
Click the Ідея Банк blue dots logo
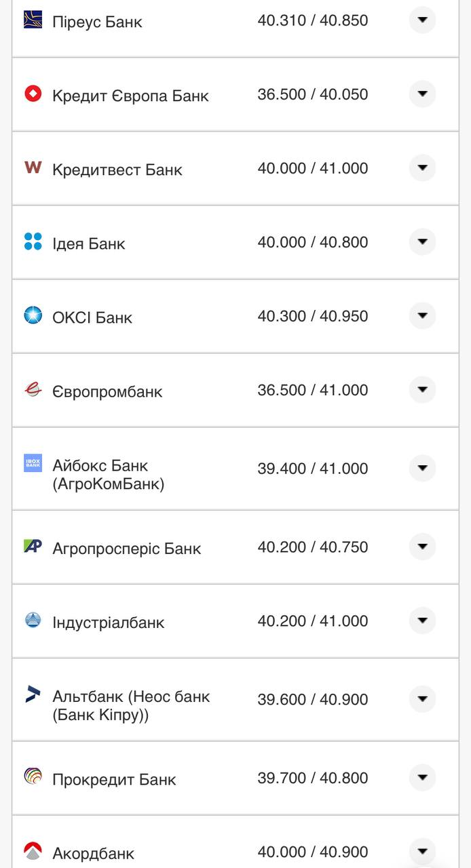click(x=33, y=241)
